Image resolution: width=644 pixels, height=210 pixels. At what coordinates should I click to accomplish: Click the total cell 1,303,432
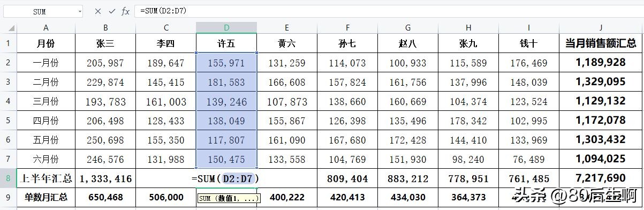(x=601, y=140)
